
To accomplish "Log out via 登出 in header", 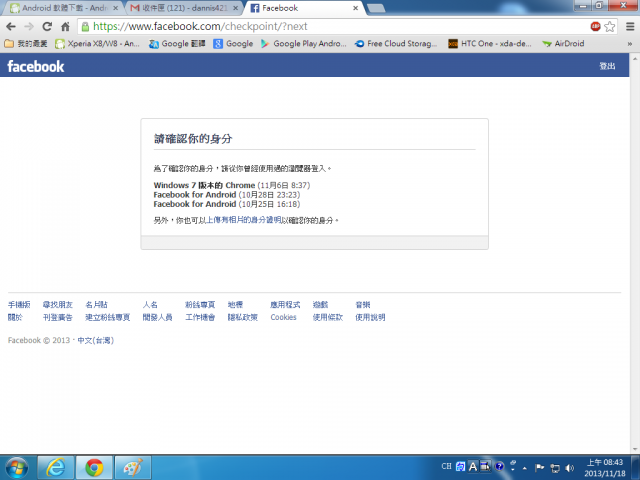I will (x=607, y=66).
